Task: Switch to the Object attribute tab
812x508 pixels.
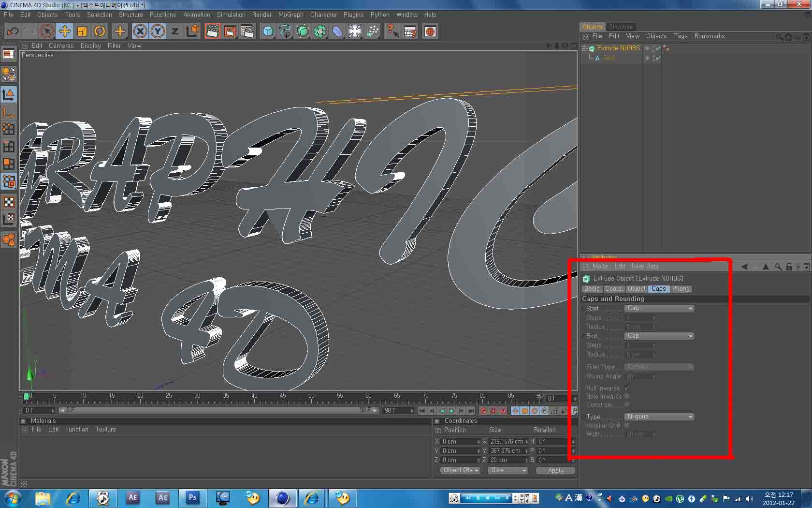Action: tap(637, 289)
